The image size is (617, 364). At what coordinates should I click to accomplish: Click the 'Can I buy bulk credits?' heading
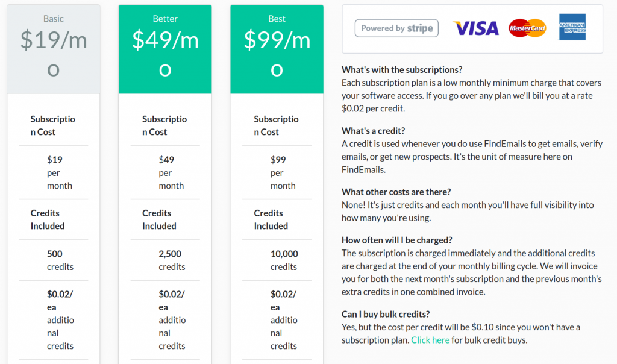[386, 314]
